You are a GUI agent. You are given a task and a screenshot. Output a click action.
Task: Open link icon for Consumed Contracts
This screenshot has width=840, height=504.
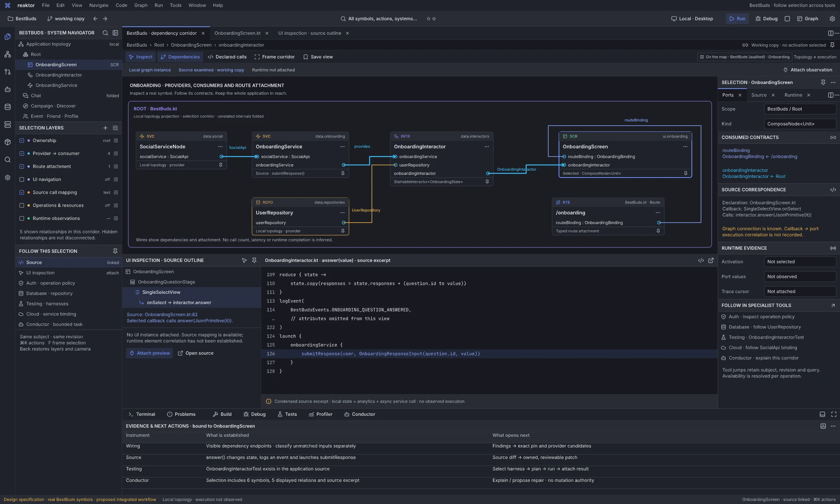833,137
